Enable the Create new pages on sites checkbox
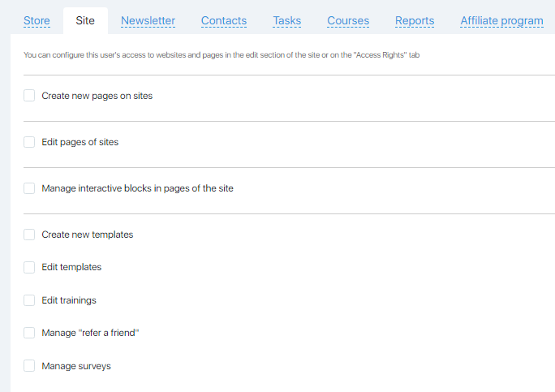Screen dimensions: 555x392 click(29, 96)
